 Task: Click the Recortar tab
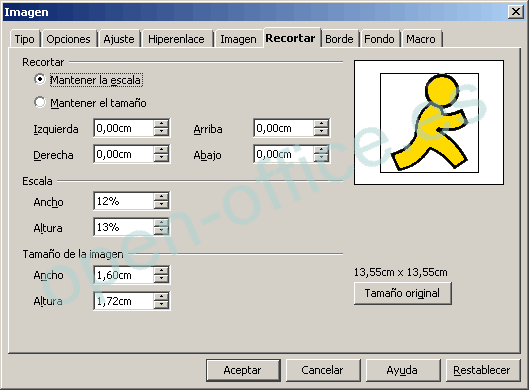[x=290, y=38]
